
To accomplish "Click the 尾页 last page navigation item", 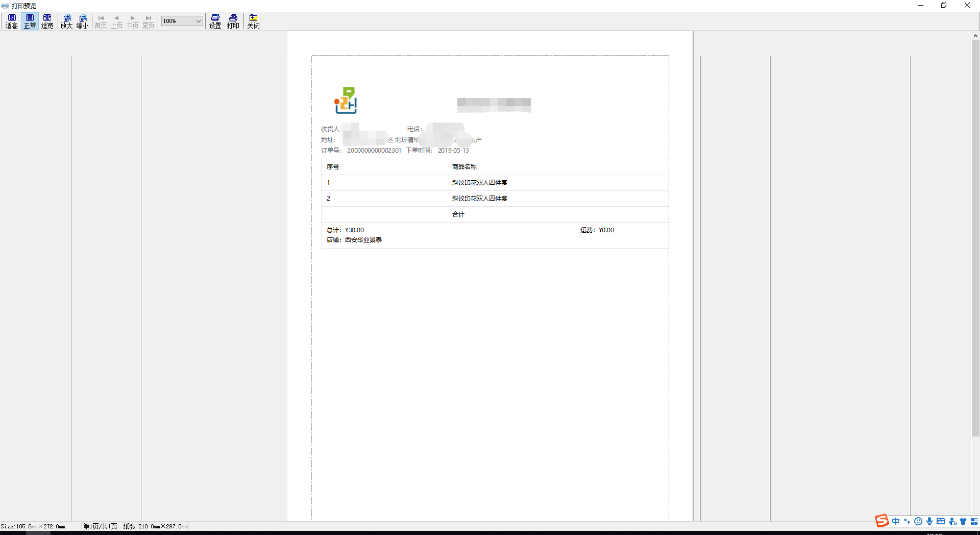I will (x=148, y=21).
